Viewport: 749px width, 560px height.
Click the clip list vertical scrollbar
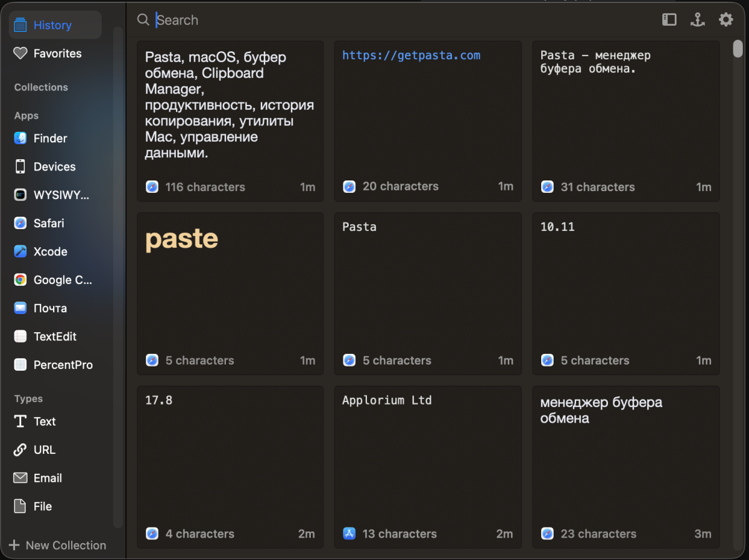coord(738,293)
